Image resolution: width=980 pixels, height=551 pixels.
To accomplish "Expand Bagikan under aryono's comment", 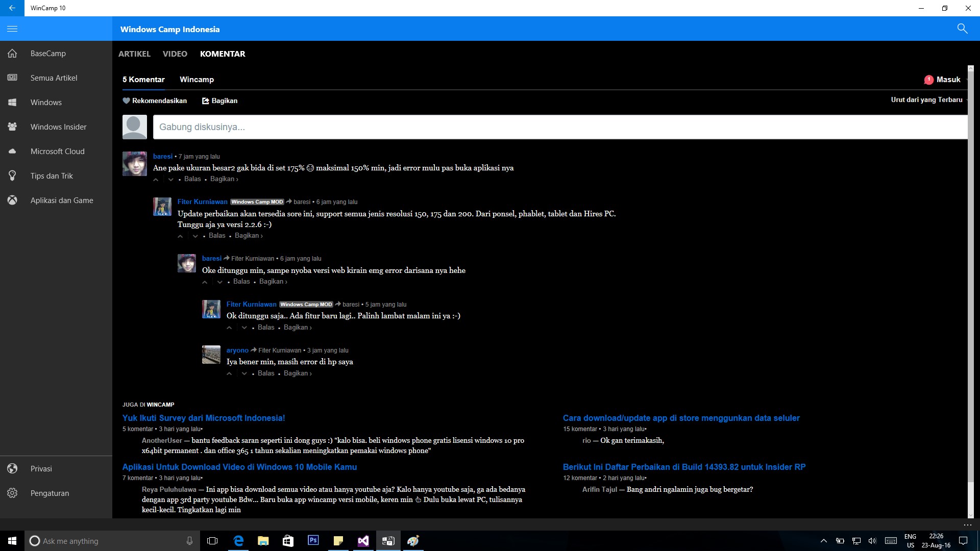I will [298, 373].
